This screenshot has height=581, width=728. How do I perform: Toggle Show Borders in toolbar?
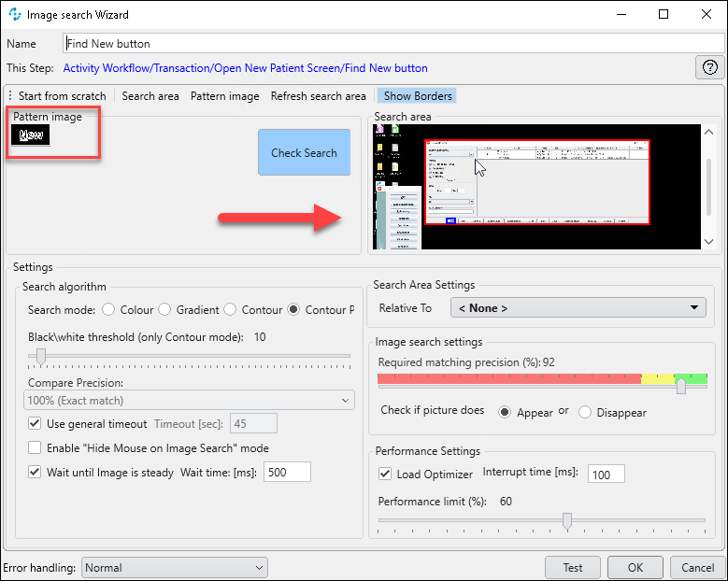click(x=418, y=96)
